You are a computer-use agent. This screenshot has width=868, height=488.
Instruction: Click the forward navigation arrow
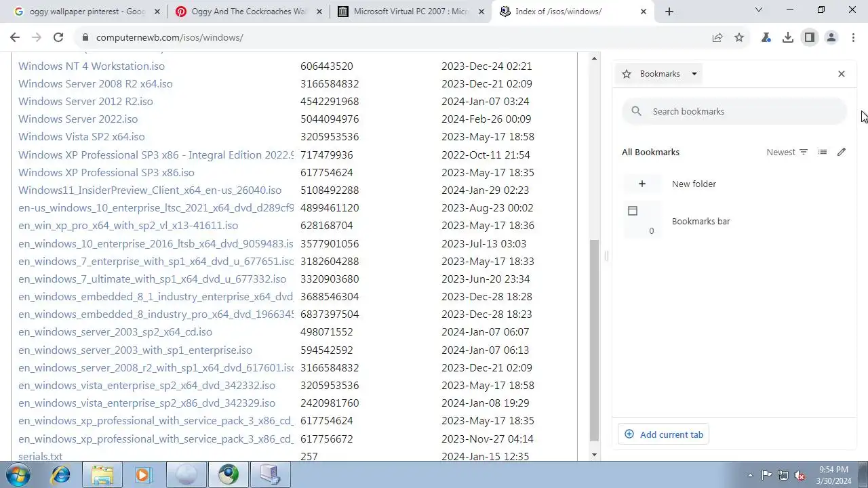click(x=37, y=37)
